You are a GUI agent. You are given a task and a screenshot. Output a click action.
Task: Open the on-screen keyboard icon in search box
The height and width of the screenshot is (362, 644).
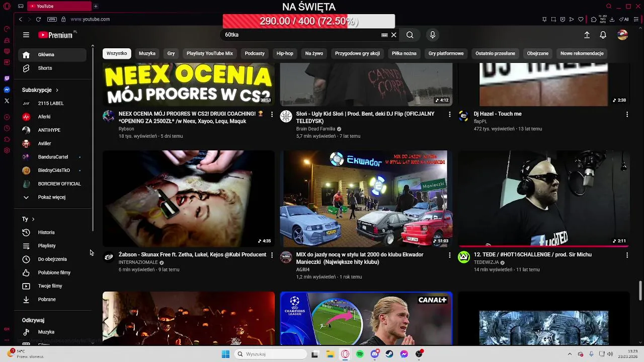(384, 35)
